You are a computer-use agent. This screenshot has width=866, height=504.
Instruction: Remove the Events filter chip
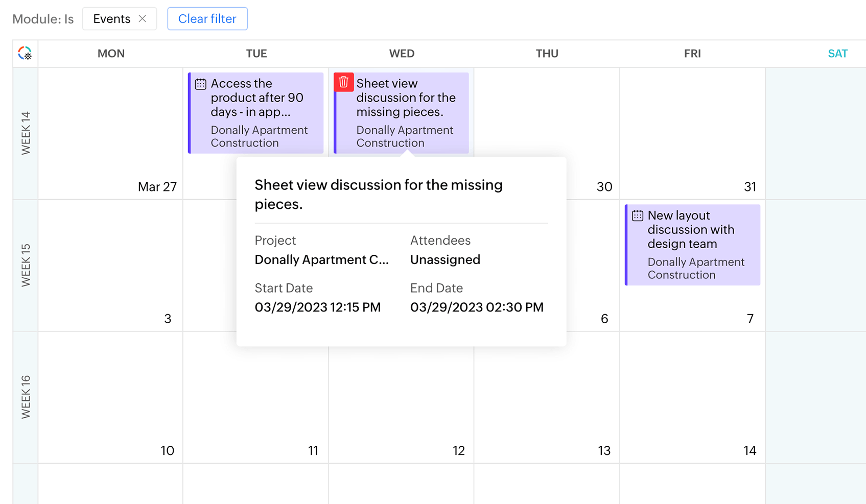pyautogui.click(x=143, y=19)
